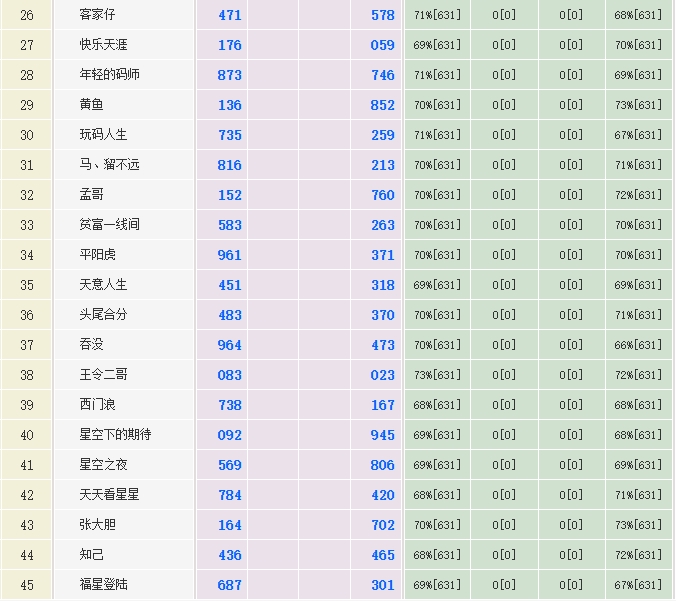Select the 年轻的码师 entry
The height and width of the screenshot is (601, 676).
click(x=110, y=75)
